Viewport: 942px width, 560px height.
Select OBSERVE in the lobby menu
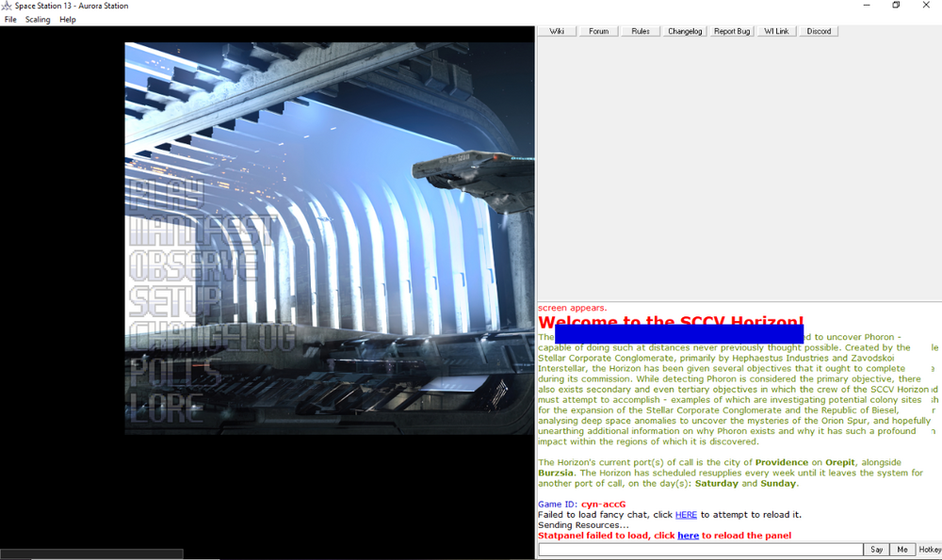(x=193, y=266)
